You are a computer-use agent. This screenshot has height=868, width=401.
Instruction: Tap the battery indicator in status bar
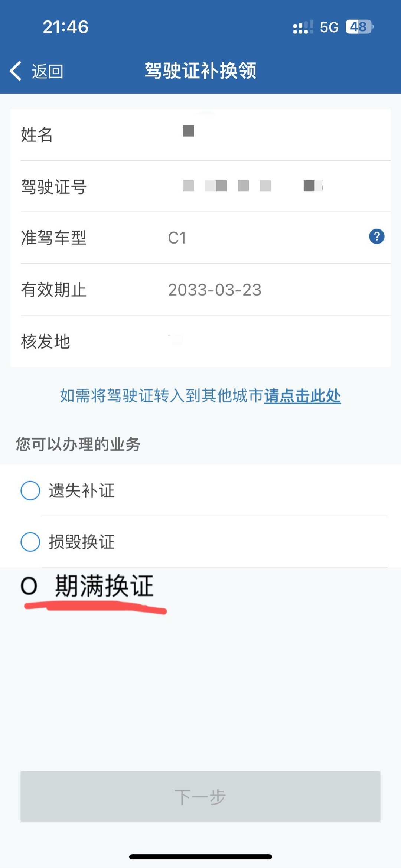pos(359,27)
